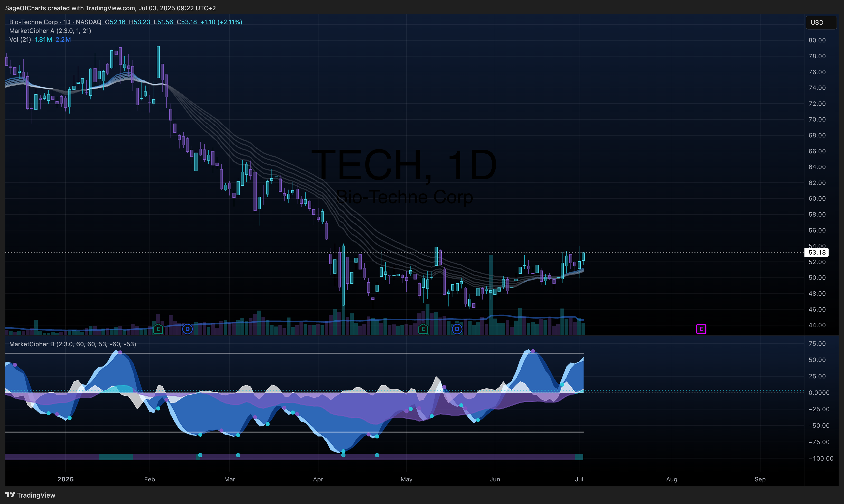Click the open value O52.16
844x504 pixels.
[115, 22]
